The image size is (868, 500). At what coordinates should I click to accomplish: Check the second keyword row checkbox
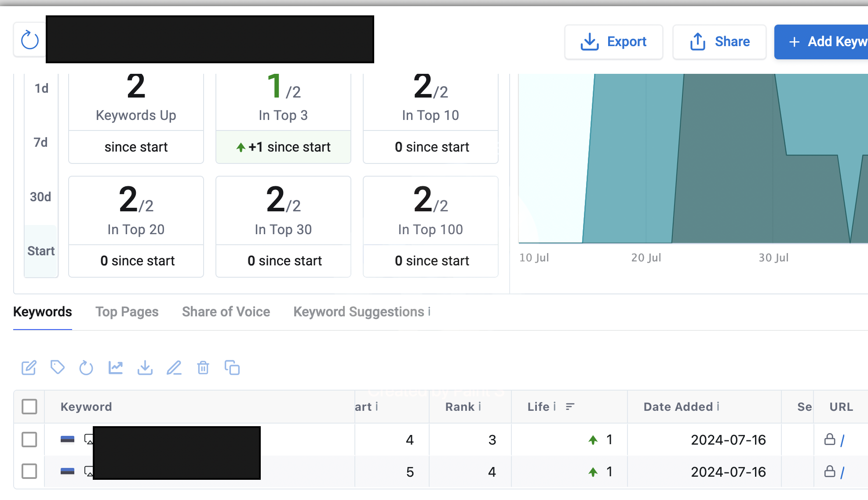click(x=29, y=471)
